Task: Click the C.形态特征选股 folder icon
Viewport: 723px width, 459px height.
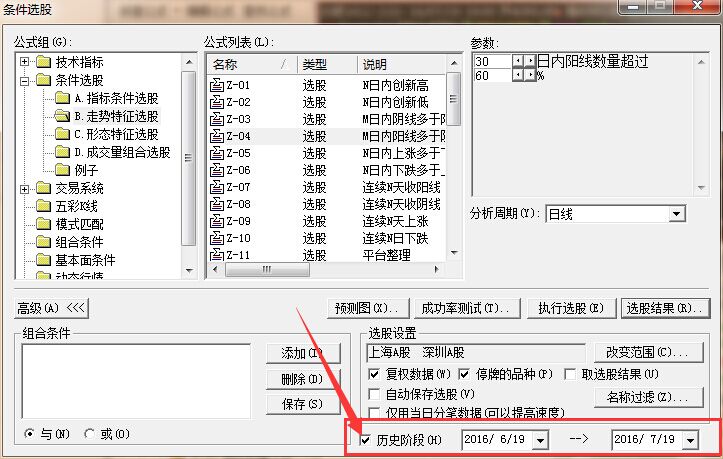Action: 62,134
